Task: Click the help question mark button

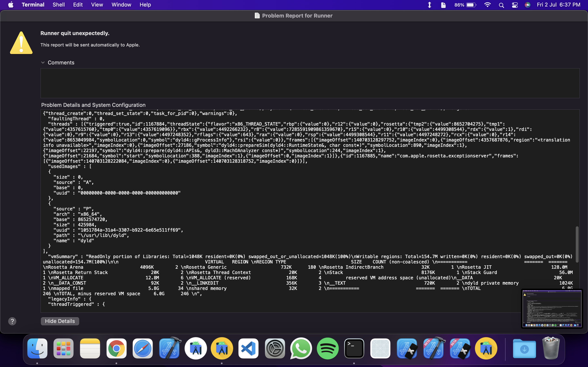Action: (12, 321)
